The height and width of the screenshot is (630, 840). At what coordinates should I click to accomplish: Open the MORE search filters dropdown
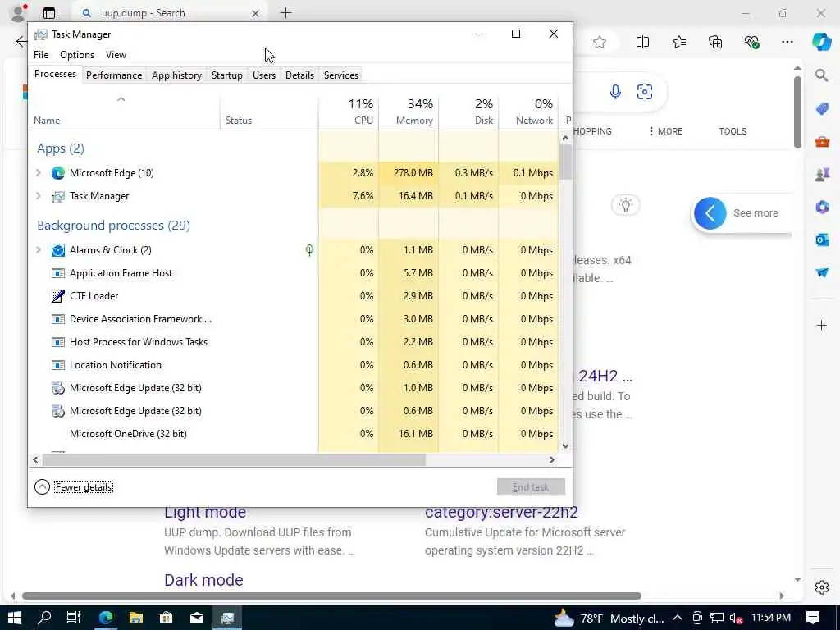tap(665, 131)
